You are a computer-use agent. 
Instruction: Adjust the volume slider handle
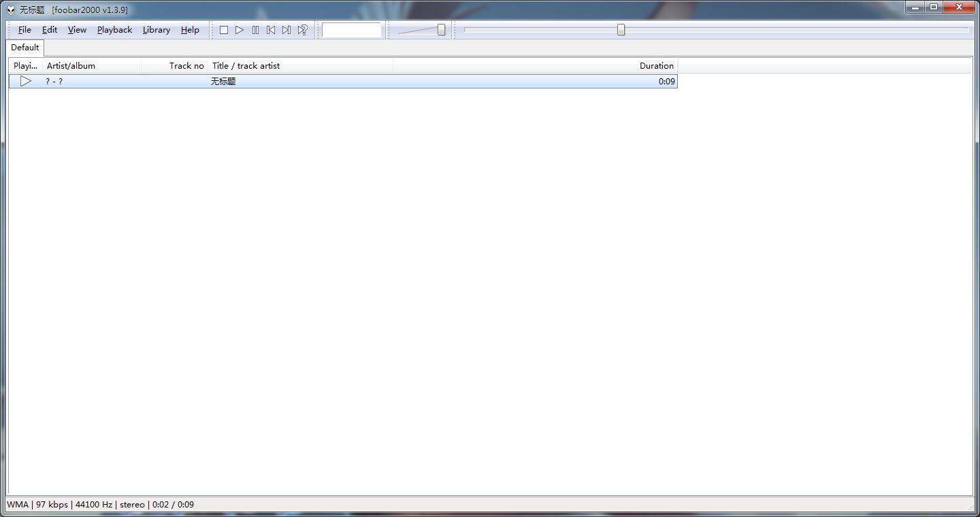(x=441, y=30)
